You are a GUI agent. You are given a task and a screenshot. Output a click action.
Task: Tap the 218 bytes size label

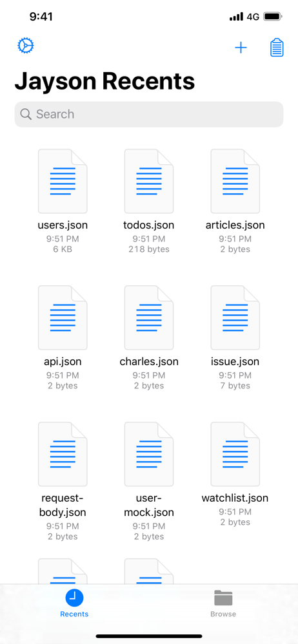(x=149, y=249)
